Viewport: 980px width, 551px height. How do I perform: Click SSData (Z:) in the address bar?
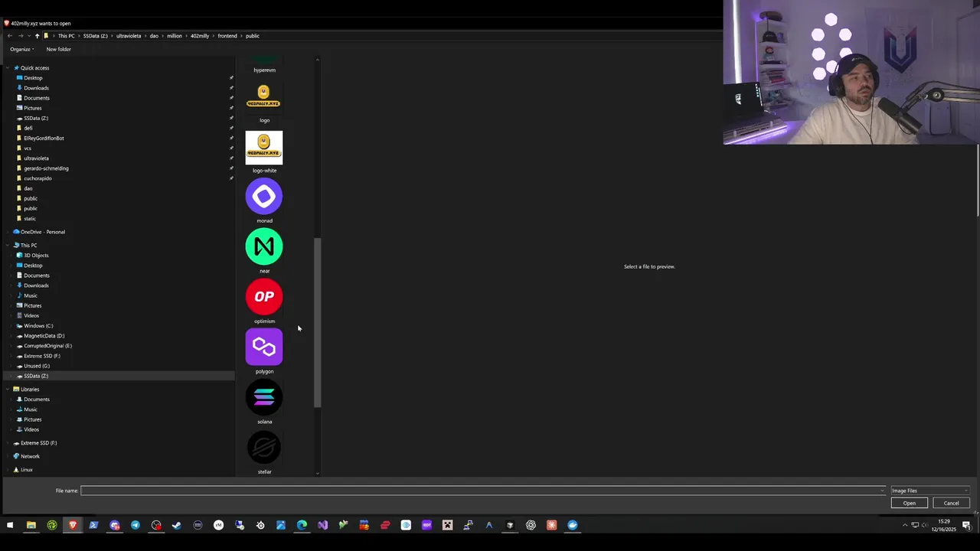coord(96,36)
